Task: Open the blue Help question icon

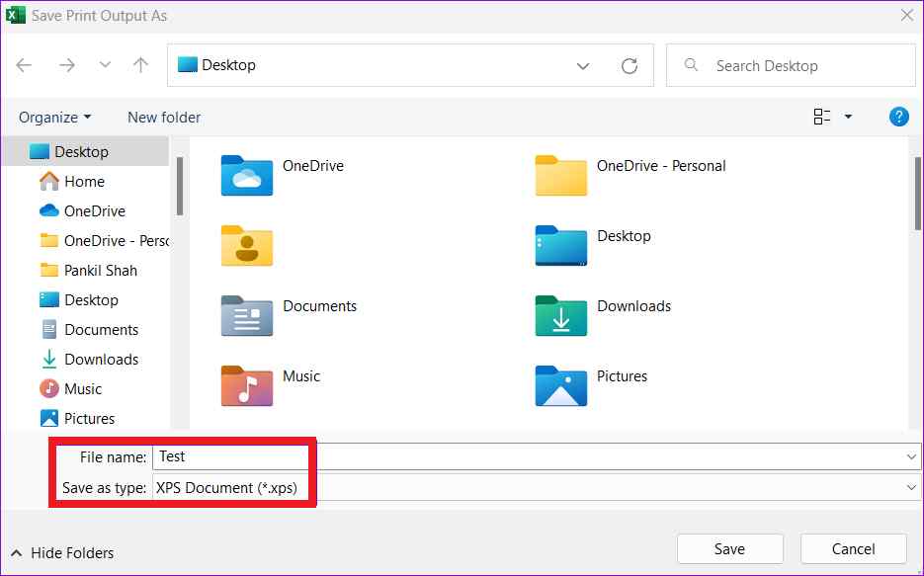Action: 898,117
